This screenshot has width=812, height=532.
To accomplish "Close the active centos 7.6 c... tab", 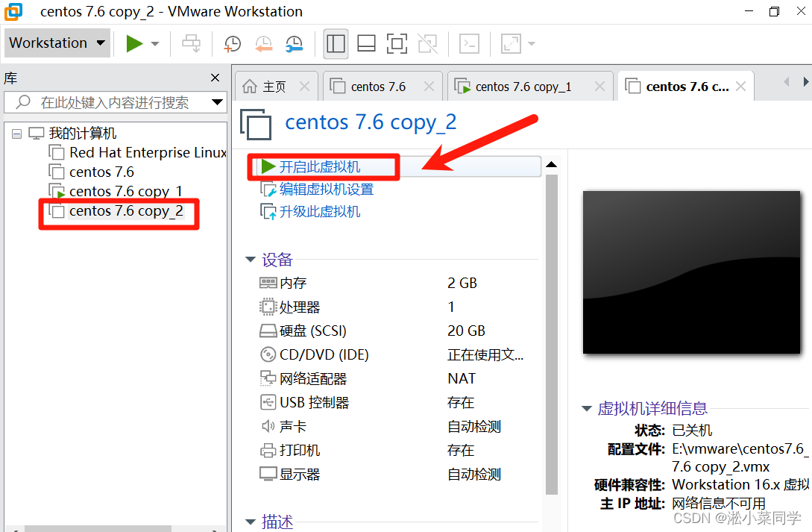I will [x=741, y=87].
